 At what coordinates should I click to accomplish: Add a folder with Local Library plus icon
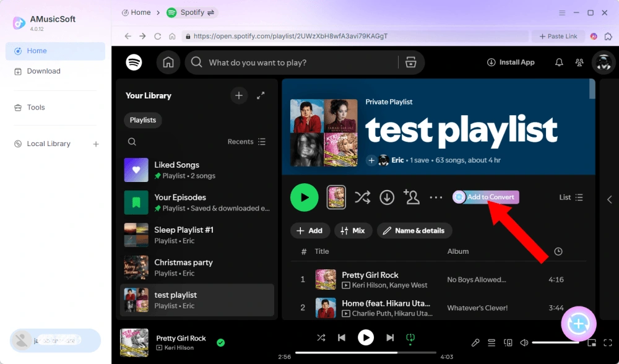96,144
